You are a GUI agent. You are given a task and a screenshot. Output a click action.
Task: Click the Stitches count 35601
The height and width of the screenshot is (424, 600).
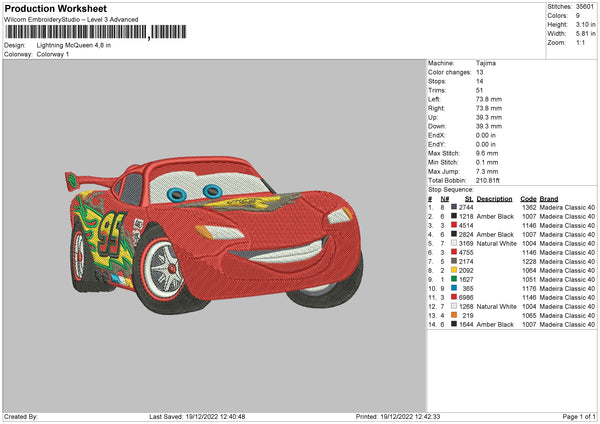tap(583, 9)
